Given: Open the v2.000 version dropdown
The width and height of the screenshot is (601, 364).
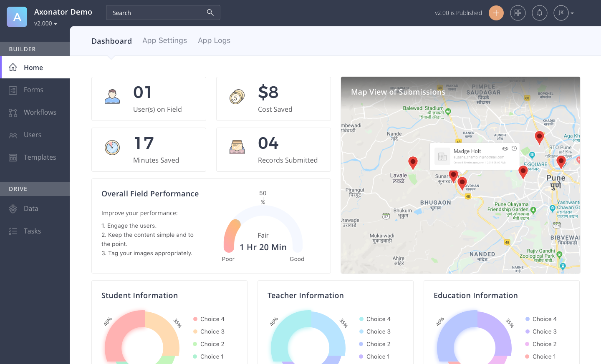Looking at the screenshot, I should pyautogui.click(x=45, y=24).
